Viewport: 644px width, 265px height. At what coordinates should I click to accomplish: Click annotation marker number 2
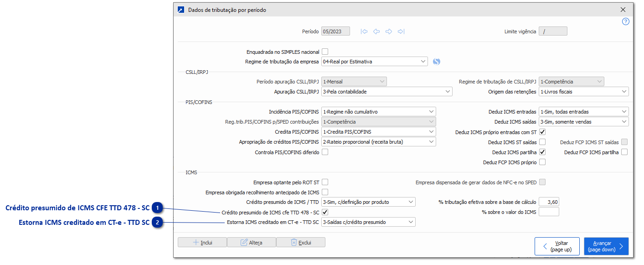coord(157,223)
